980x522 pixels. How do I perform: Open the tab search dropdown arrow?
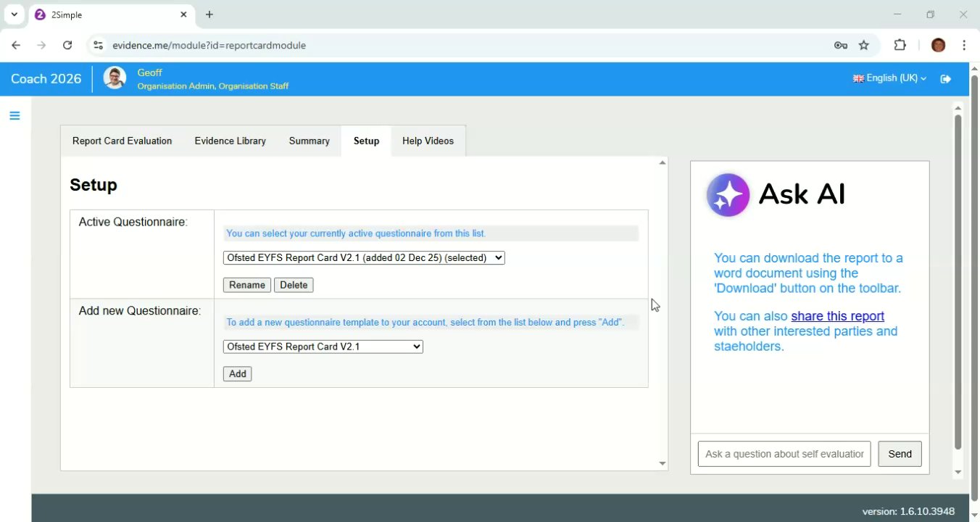click(14, 14)
